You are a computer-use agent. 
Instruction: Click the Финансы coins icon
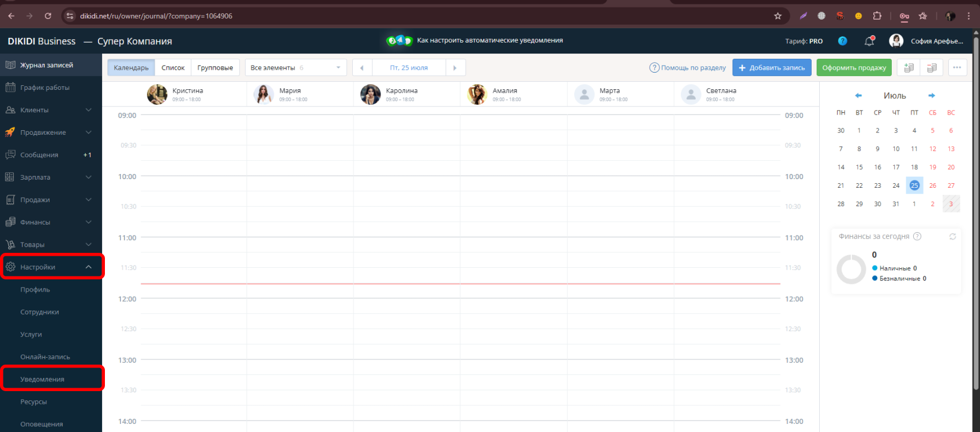tap(10, 222)
